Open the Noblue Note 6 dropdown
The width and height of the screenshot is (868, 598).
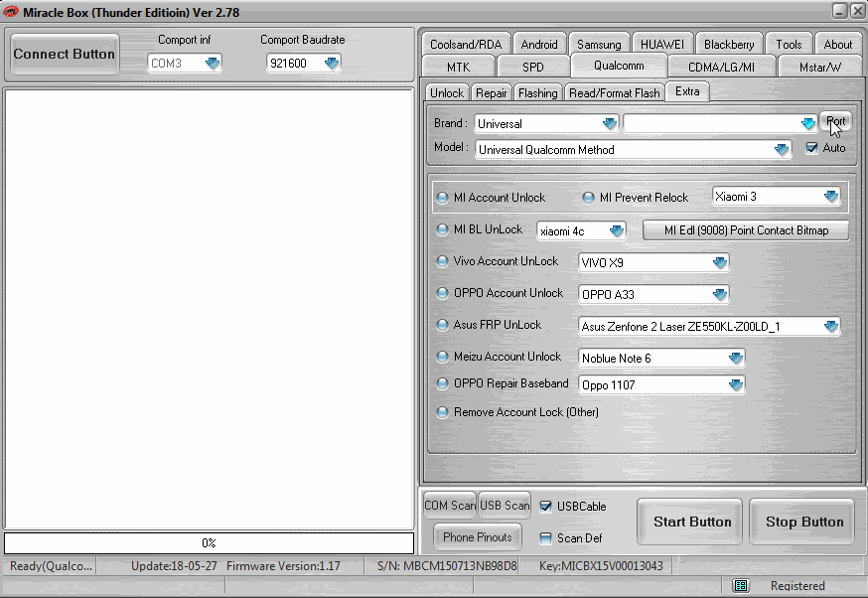point(736,359)
